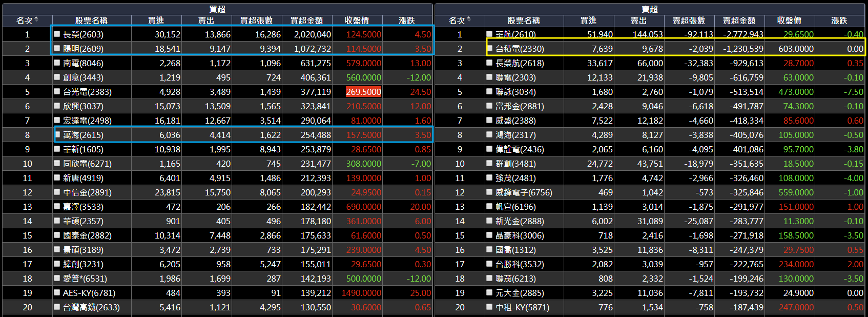This screenshot has height=317, width=868.
Task: Click 買超金額 column header
Action: coord(306,21)
